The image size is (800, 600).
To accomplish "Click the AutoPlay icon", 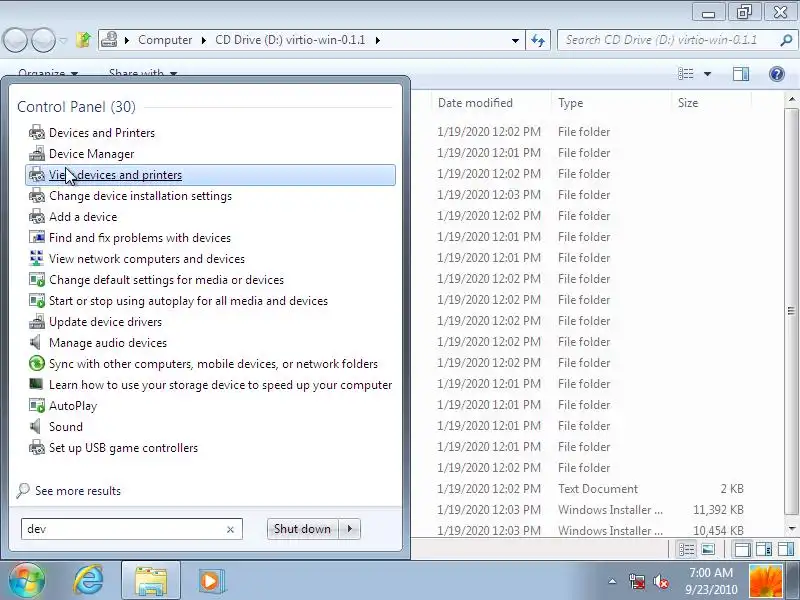I will click(x=36, y=406).
